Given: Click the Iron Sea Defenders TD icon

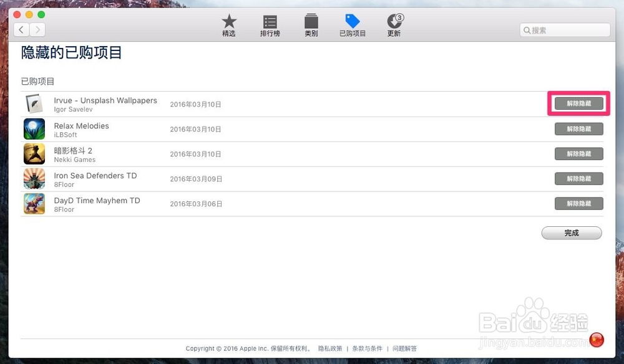Looking at the screenshot, I should [34, 179].
